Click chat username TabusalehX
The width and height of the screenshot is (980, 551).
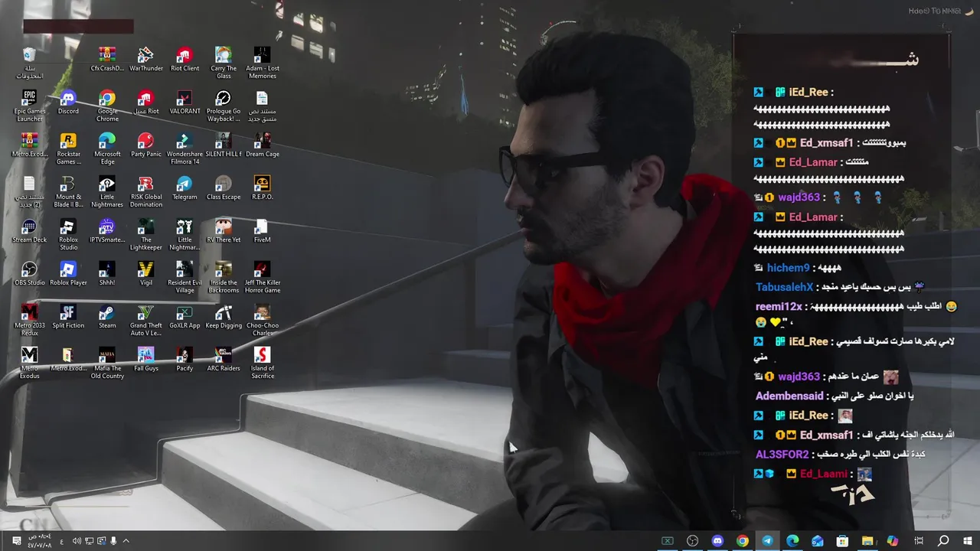[784, 287]
